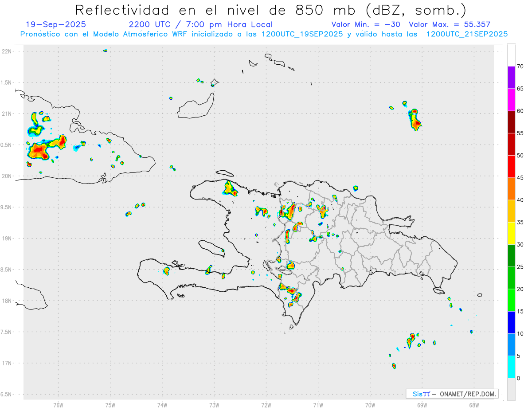Viewport: 532px width, 411px height.
Task: Click the 'Valor Min. = -30' text
Action: [x=366, y=24]
